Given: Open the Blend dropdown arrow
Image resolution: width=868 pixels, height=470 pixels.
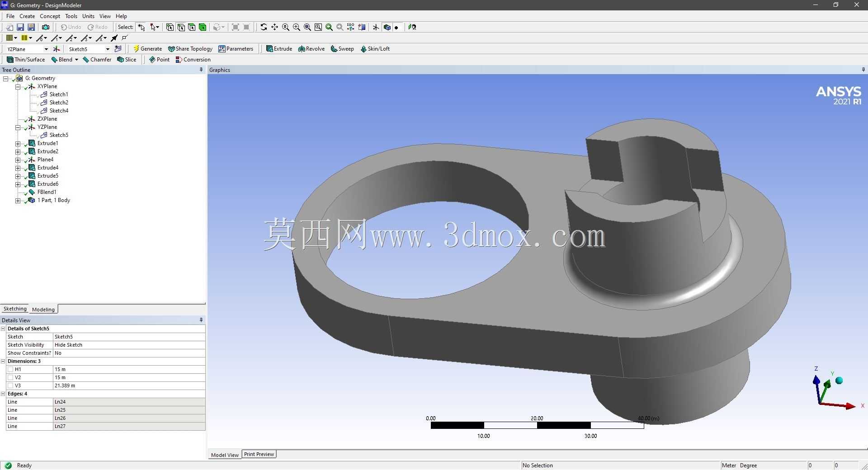Looking at the screenshot, I should click(x=76, y=60).
